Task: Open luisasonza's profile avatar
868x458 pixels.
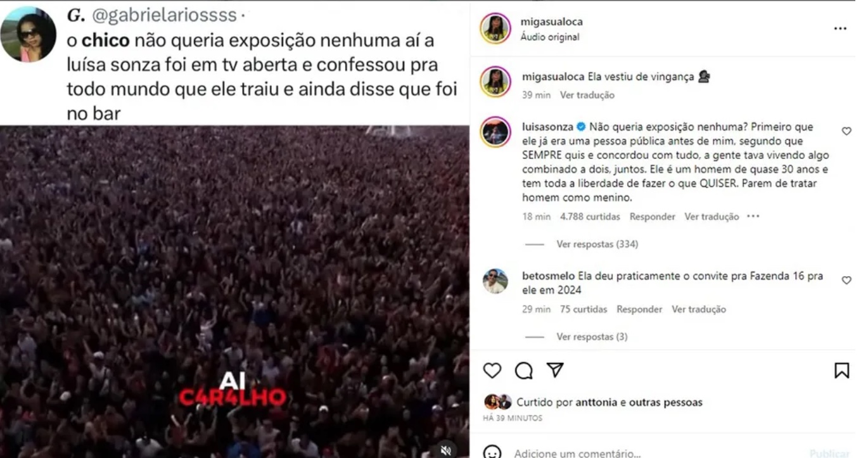Action: coord(495,132)
